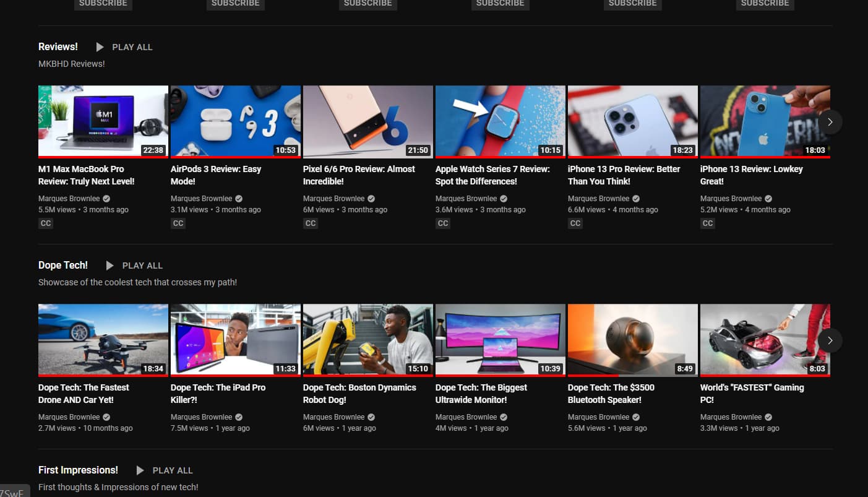This screenshot has width=868, height=497.
Task: Open the M1 Max MacBook Pro video thumbnail
Action: [103, 122]
